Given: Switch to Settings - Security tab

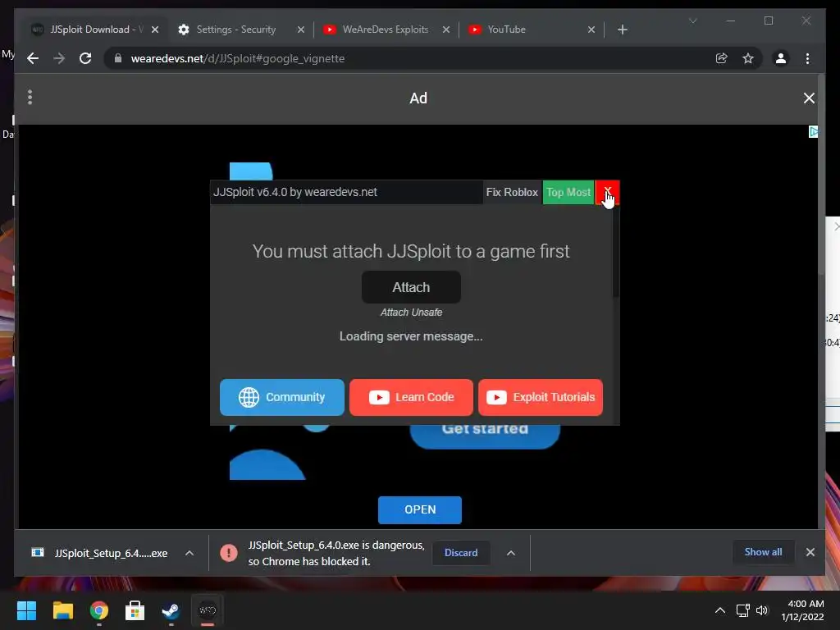Looking at the screenshot, I should click(235, 30).
